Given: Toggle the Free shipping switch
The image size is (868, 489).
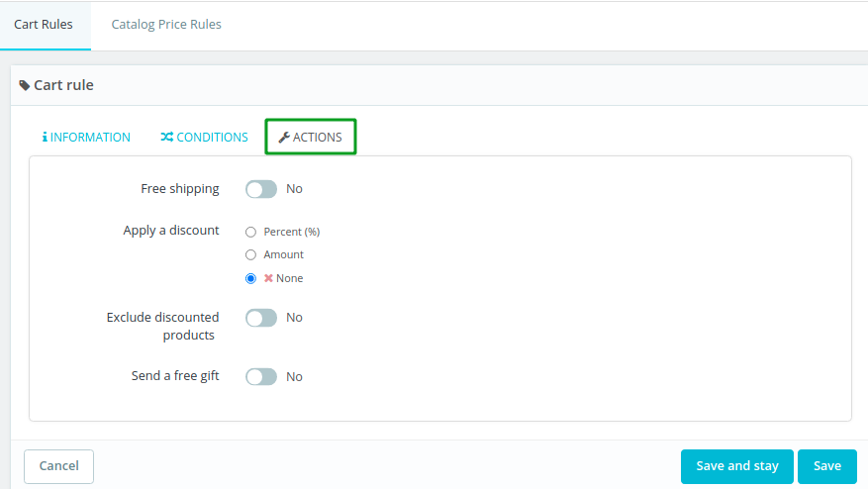Looking at the screenshot, I should 261,189.
